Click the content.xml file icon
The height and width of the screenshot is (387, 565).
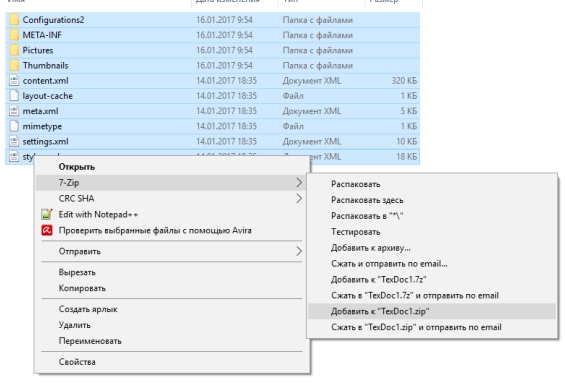pyautogui.click(x=14, y=80)
